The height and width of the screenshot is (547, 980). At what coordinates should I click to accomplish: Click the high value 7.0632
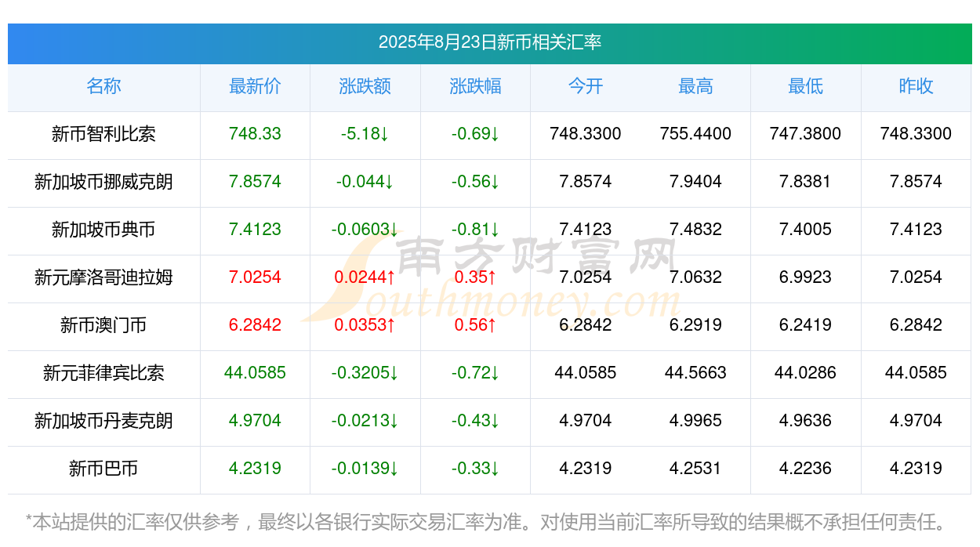[695, 277]
